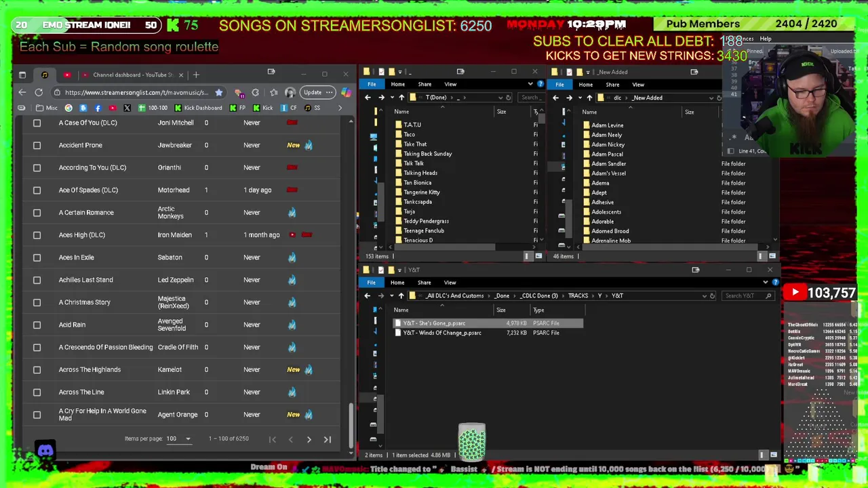Refresh the Y&T folder view
Image resolution: width=868 pixels, height=488 pixels.
pyautogui.click(x=712, y=296)
